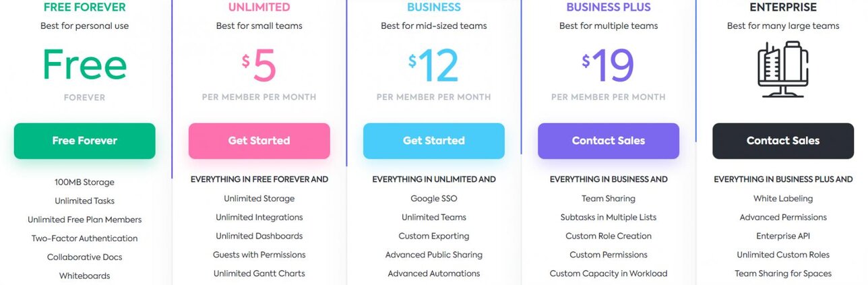Viewport: 868px width, 285px height.
Task: Click the White Labeling feature
Action: click(782, 199)
